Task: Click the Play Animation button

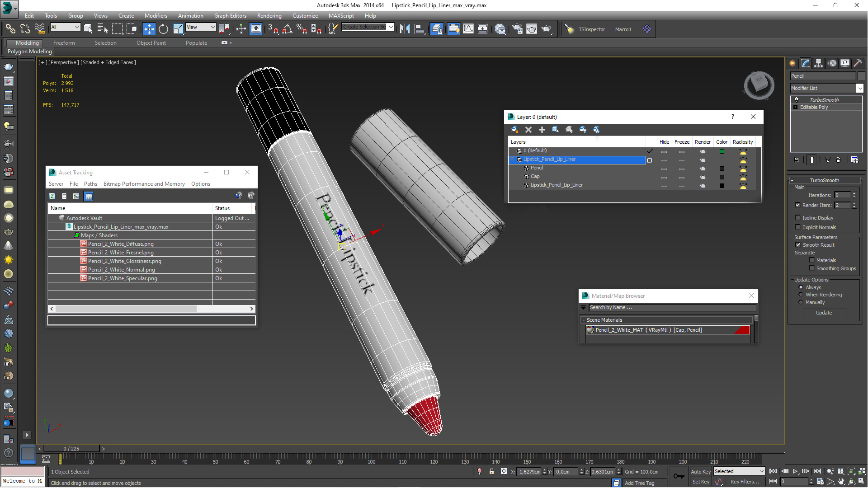Action: (795, 471)
